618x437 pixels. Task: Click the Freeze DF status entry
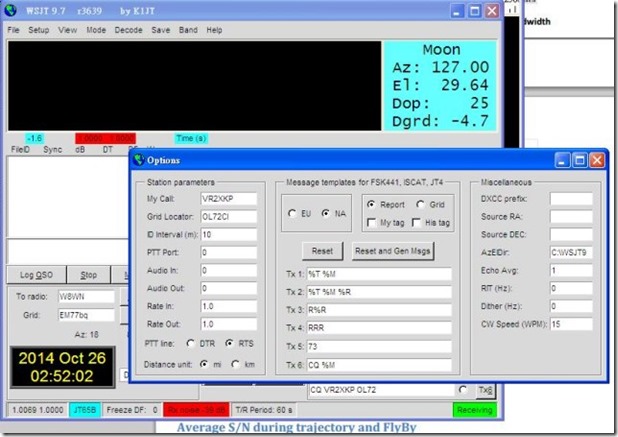pyautogui.click(x=132, y=410)
